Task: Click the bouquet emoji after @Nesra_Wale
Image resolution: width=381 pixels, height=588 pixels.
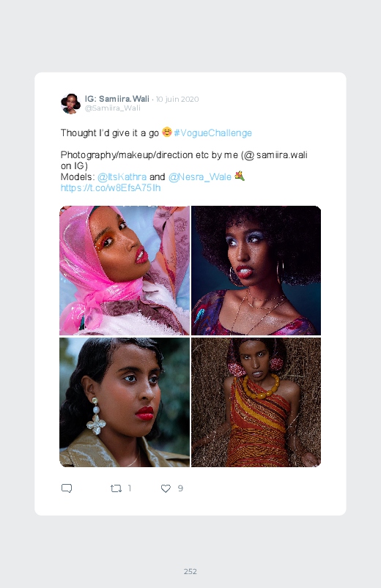Action: pos(240,176)
